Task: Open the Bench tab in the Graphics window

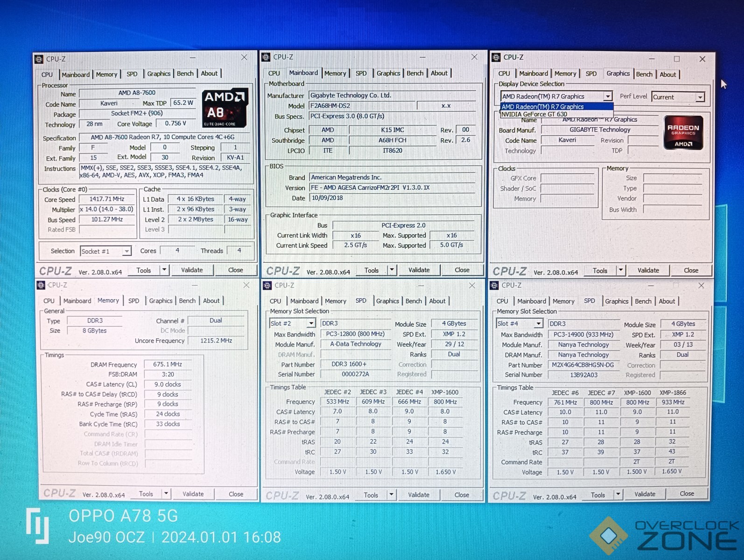Action: coord(644,74)
